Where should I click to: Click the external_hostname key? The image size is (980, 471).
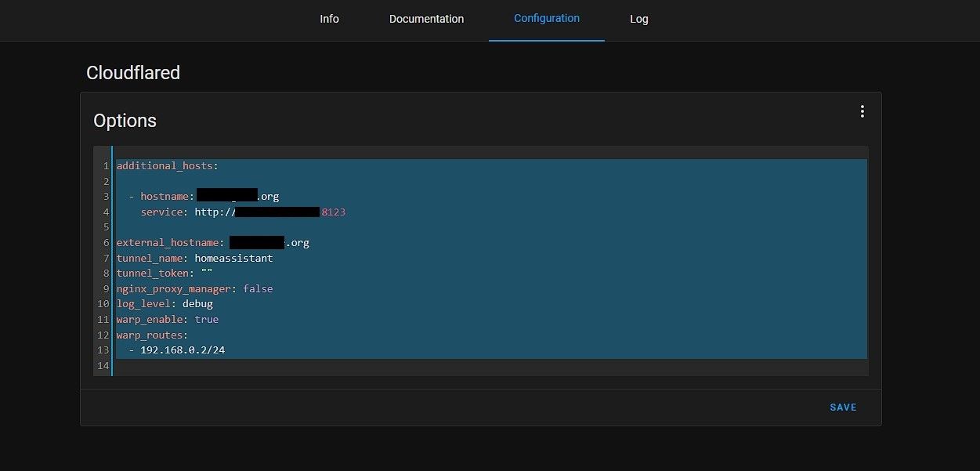coord(170,243)
